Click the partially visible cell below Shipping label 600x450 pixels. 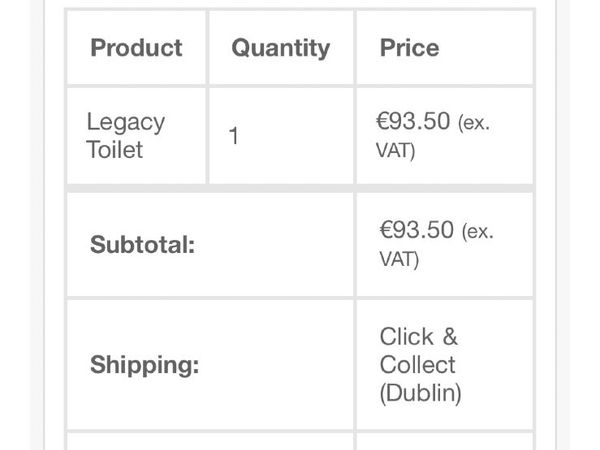pyautogui.click(x=209, y=441)
